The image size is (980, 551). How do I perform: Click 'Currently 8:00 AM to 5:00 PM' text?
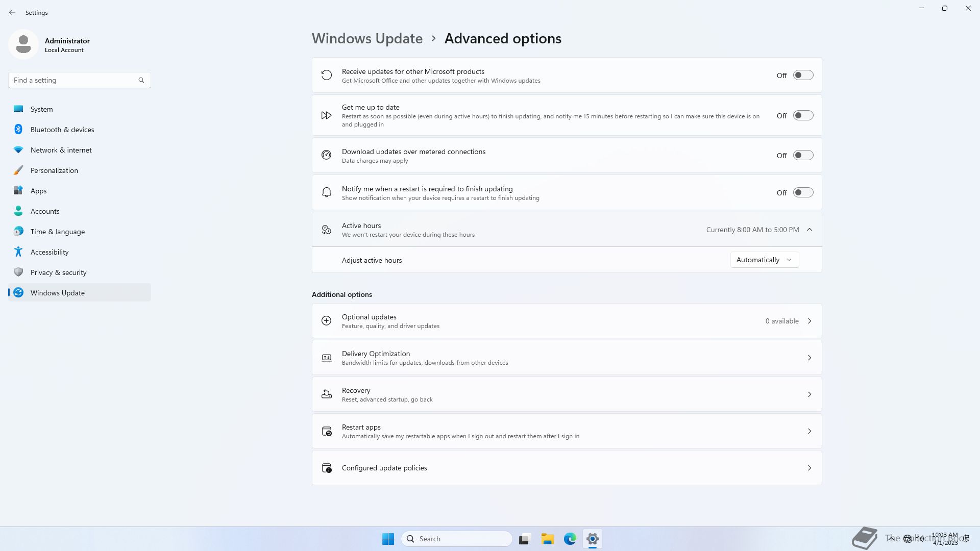(x=752, y=230)
